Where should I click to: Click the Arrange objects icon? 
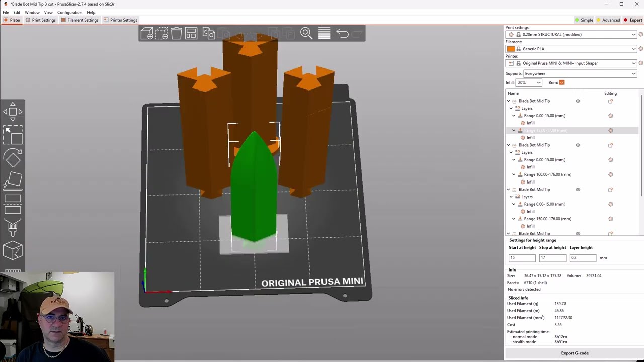point(191,34)
